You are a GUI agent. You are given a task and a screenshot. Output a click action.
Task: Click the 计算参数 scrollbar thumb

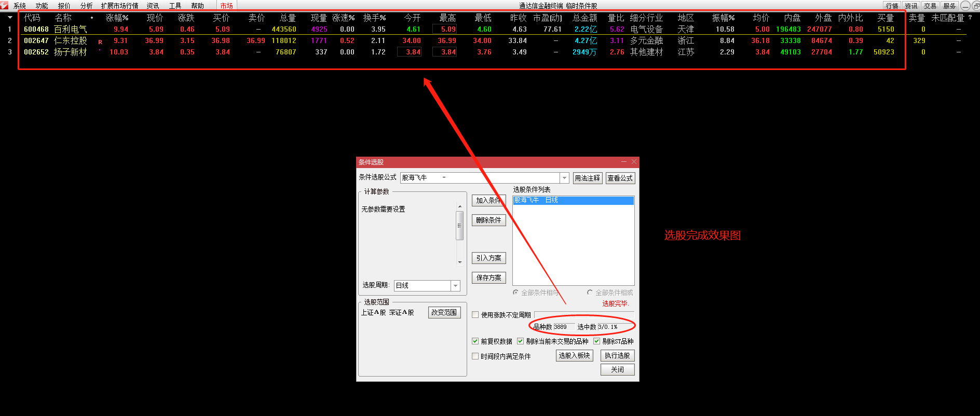coord(460,226)
